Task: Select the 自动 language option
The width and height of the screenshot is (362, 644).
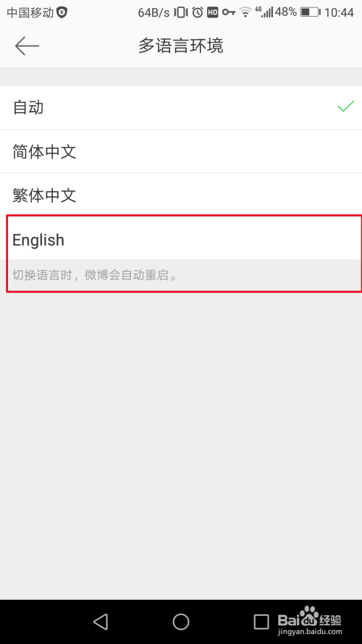Action: tap(181, 108)
